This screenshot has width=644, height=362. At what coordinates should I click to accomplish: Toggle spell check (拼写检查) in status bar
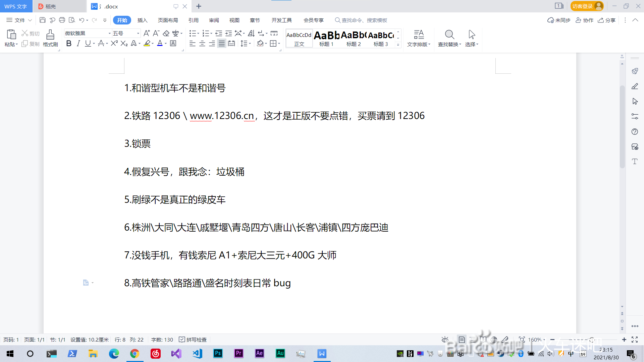coord(193,340)
